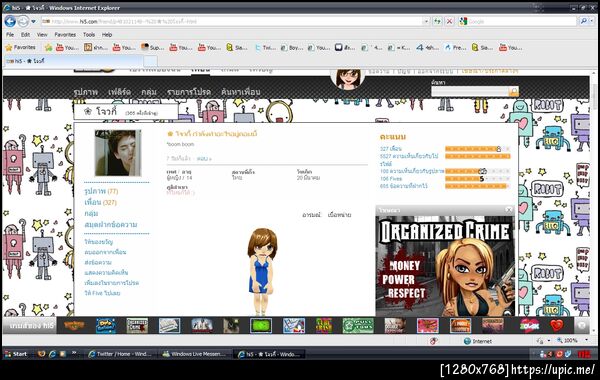The height and width of the screenshot is (380, 600).
Task: Click the browser Back arrow button
Action: (x=10, y=21)
